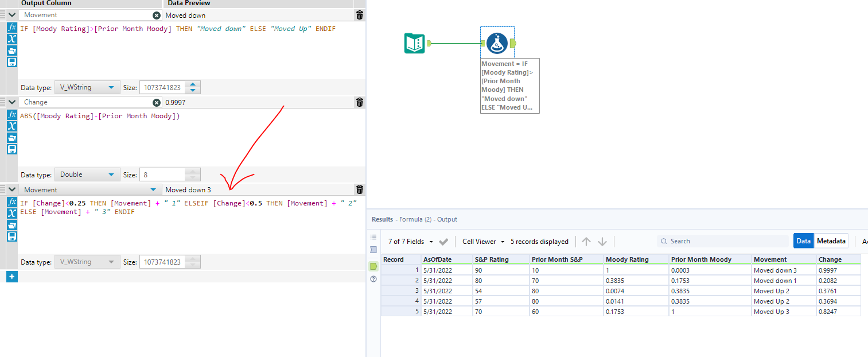The width and height of the screenshot is (868, 357).
Task: Open the Functions list in the first expression
Action: click(11, 26)
